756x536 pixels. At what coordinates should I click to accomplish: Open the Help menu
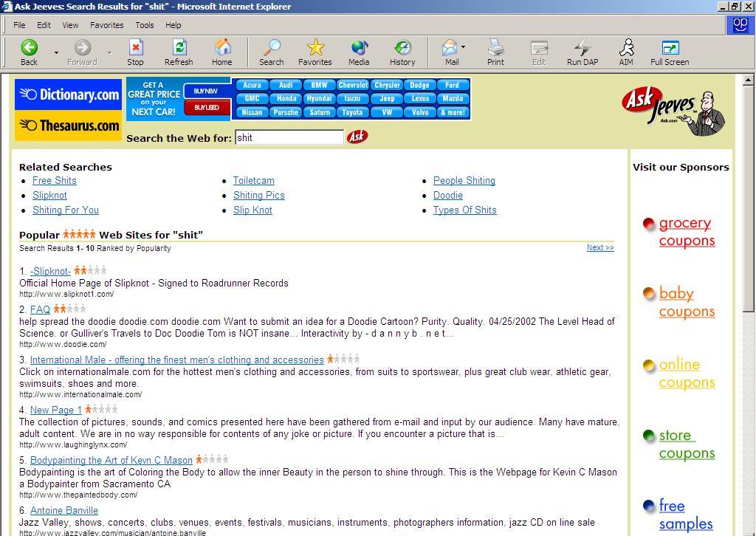(x=173, y=25)
